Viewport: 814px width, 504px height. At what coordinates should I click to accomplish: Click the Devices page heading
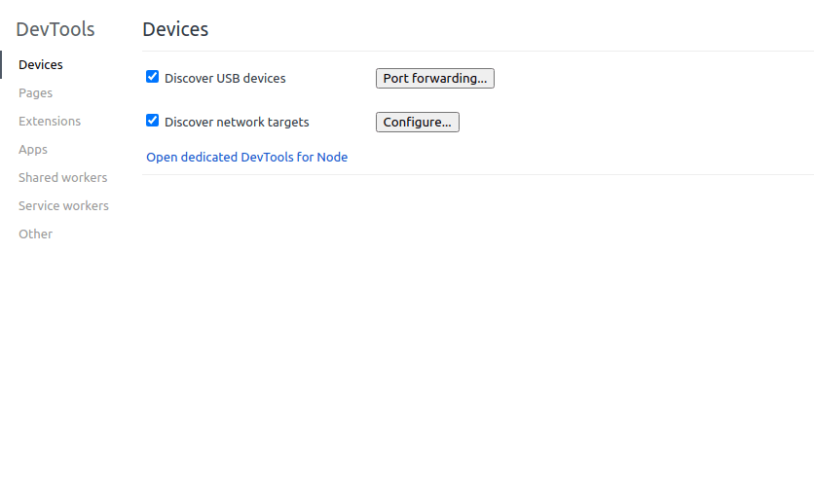[x=175, y=29]
